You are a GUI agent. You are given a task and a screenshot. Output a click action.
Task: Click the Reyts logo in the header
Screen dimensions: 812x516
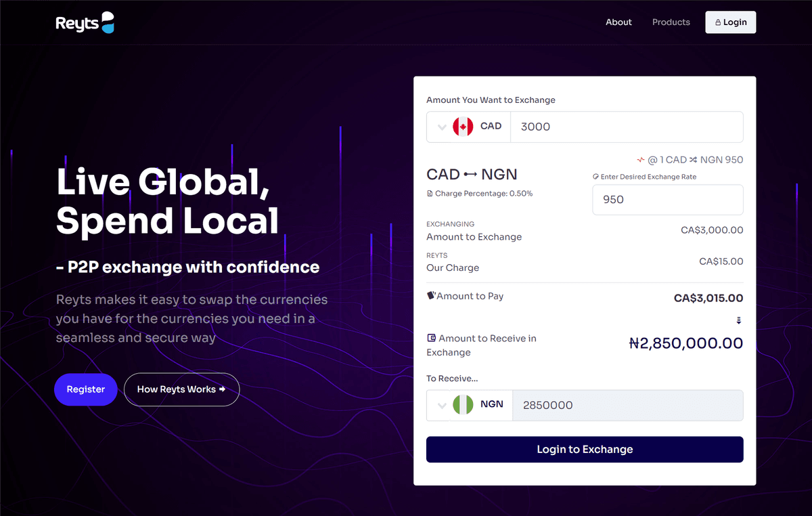pyautogui.click(x=85, y=23)
